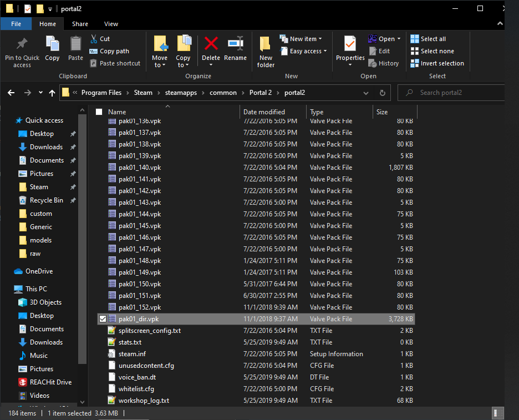Click the Copy ribbon icon

click(x=52, y=44)
